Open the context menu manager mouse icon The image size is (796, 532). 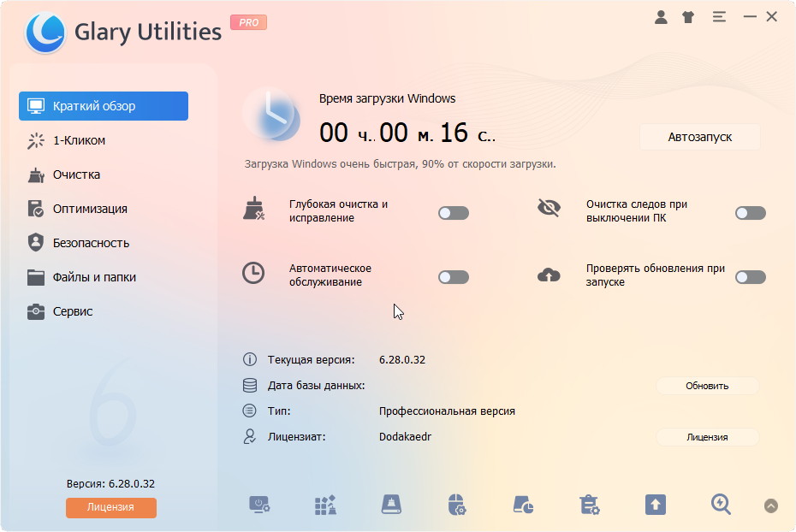click(457, 505)
